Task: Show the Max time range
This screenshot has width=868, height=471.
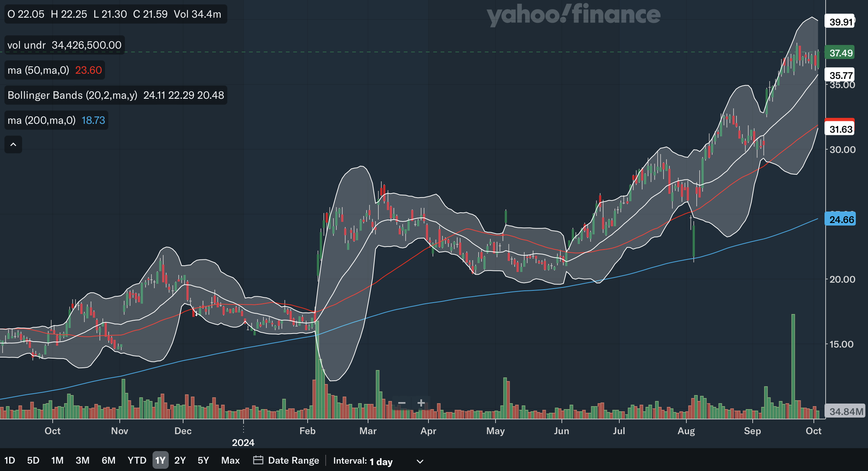Action: [x=230, y=460]
